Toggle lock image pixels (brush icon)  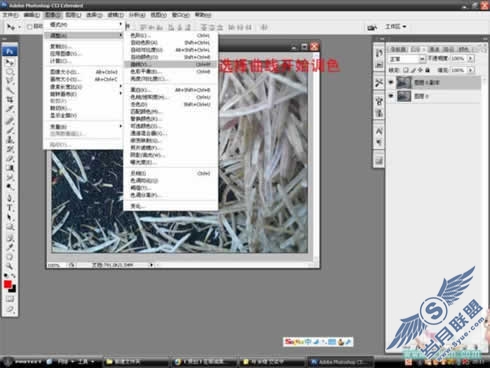pyautogui.click(x=413, y=70)
